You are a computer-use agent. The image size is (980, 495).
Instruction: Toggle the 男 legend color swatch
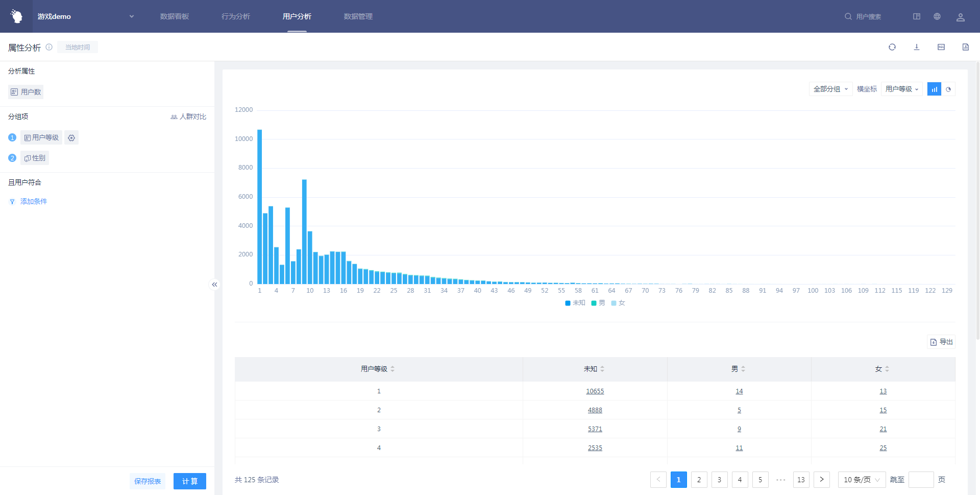click(x=594, y=303)
